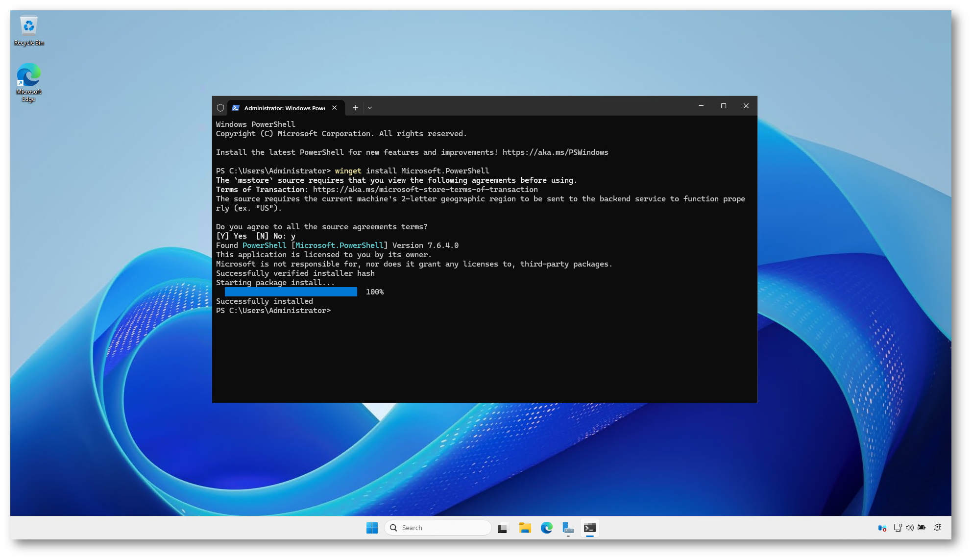Screen dimensions: 972x560
Task: Click the "[N] No:" option text
Action: point(271,236)
